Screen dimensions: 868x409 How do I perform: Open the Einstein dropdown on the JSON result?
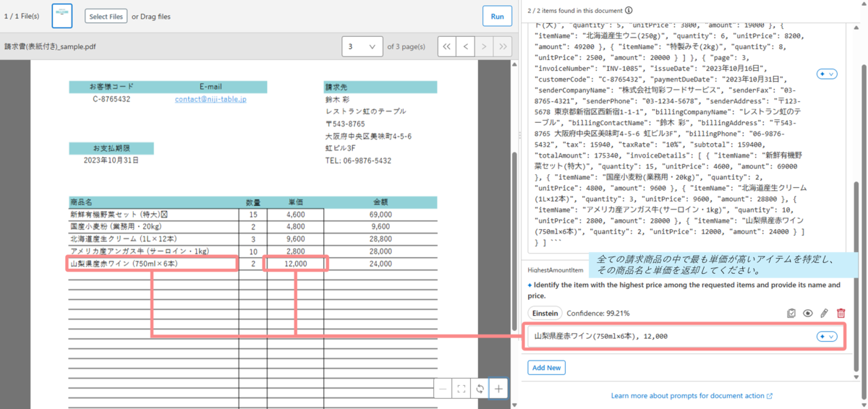827,74
